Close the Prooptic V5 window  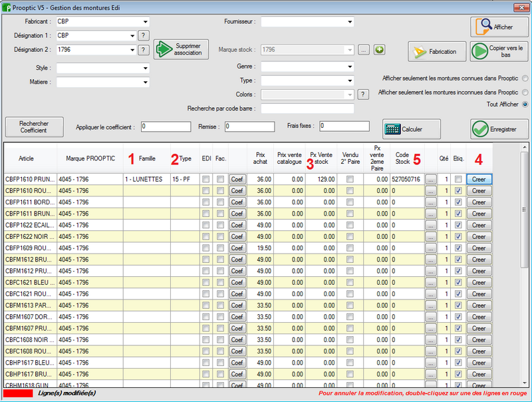point(521,7)
